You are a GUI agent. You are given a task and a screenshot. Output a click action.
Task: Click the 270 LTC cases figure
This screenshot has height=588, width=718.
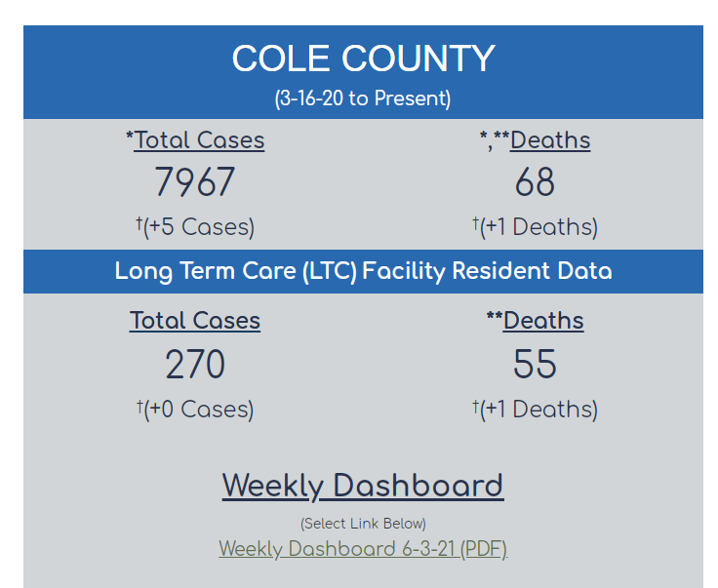(x=195, y=365)
